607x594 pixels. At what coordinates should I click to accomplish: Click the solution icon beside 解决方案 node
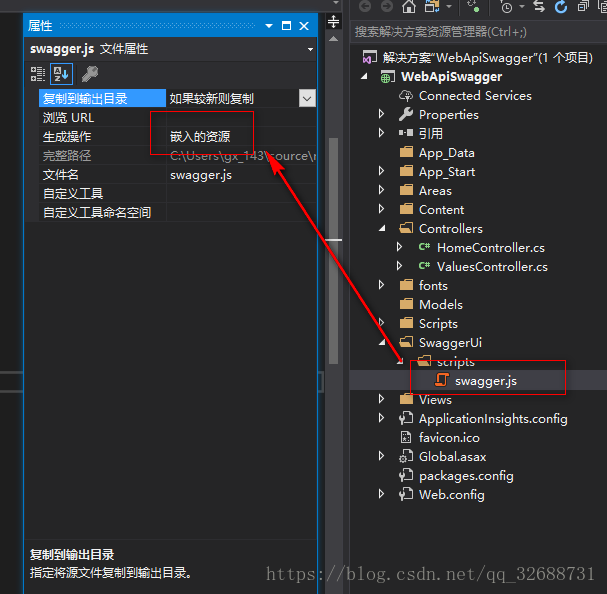[369, 57]
